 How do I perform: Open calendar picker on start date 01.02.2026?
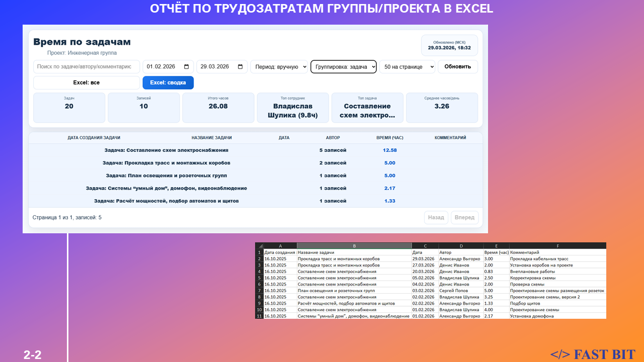tap(187, 67)
